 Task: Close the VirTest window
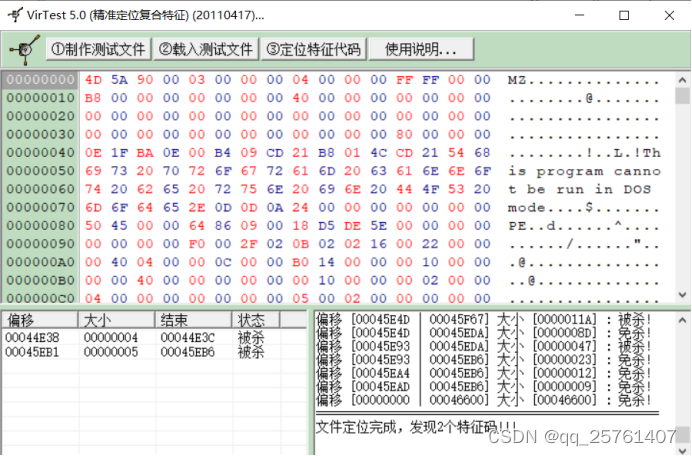(669, 15)
